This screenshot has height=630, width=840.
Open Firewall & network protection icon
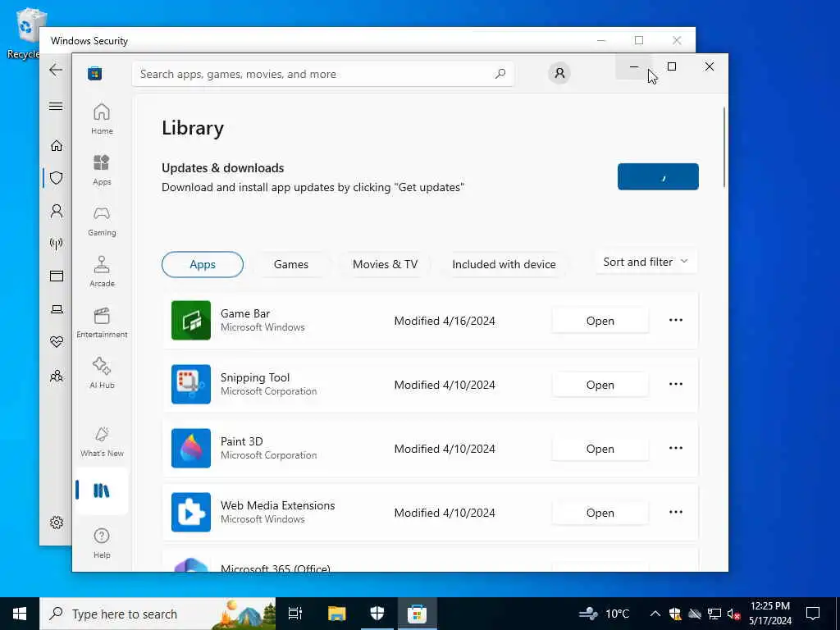click(x=57, y=244)
